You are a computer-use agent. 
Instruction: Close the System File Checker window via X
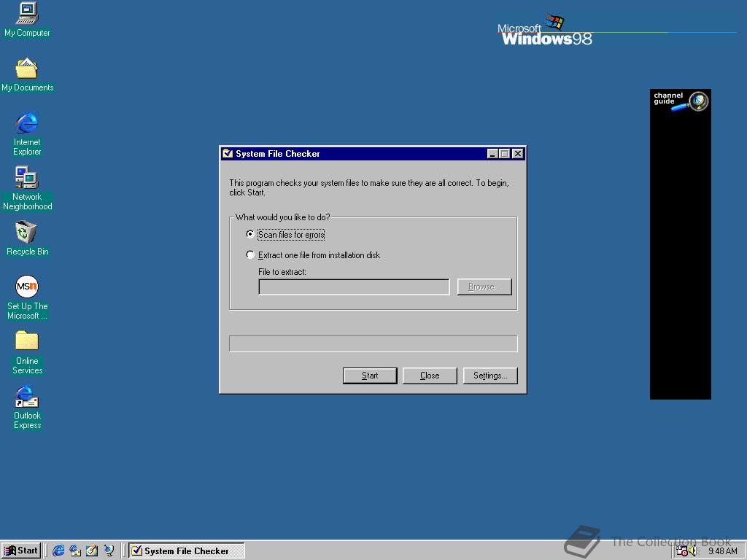(518, 153)
